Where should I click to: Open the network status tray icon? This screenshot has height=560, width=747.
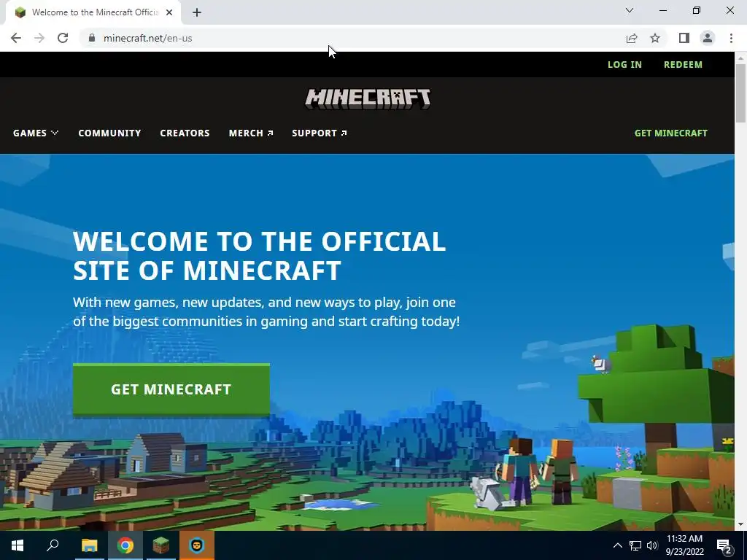pos(635,545)
